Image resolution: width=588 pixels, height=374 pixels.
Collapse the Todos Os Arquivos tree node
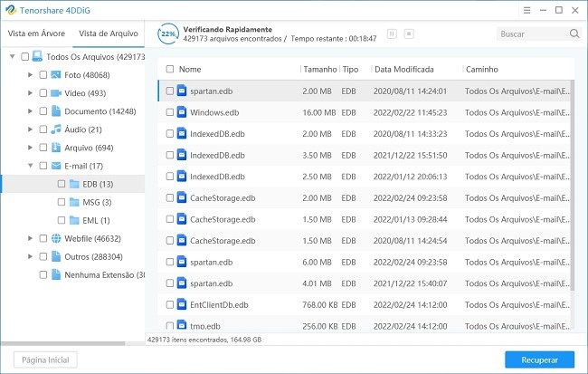pos(13,57)
